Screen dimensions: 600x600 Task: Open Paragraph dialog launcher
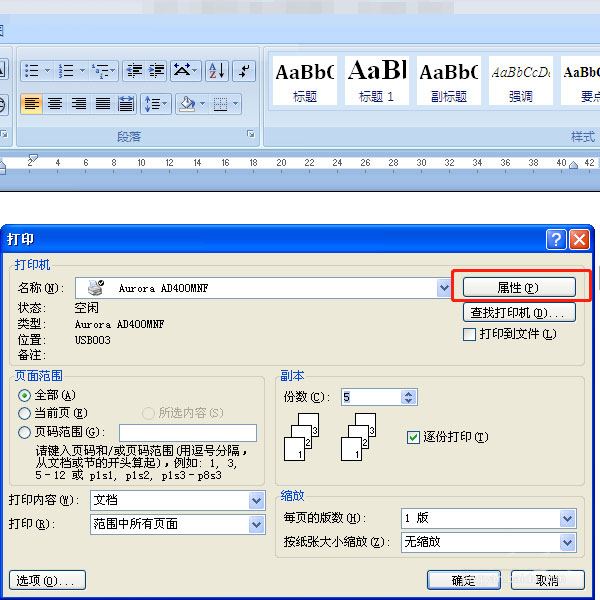251,134
